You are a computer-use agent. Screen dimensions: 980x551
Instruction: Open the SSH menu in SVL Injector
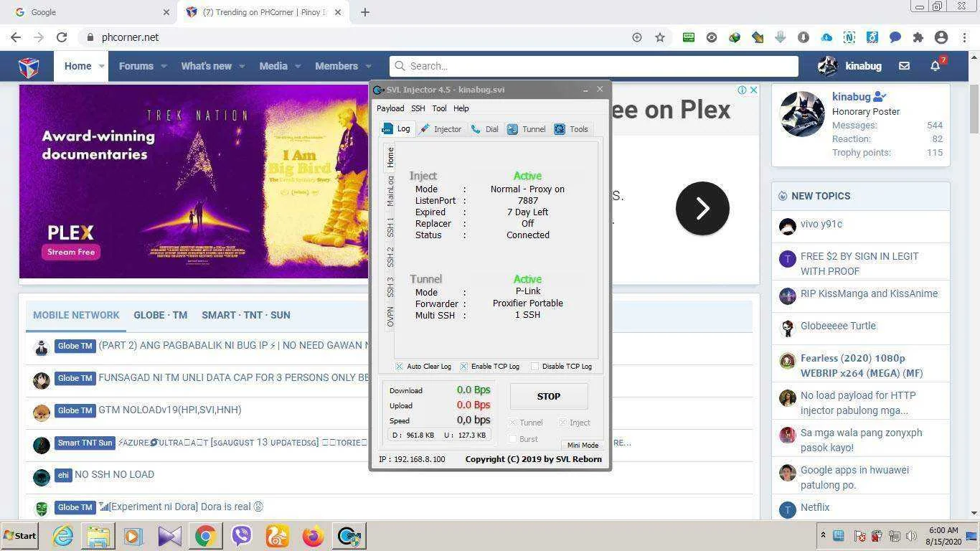click(x=418, y=108)
